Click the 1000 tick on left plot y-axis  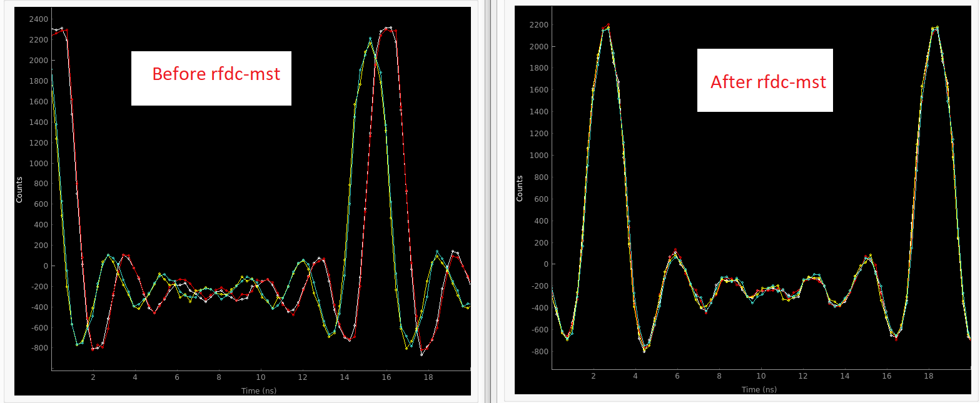click(x=38, y=163)
